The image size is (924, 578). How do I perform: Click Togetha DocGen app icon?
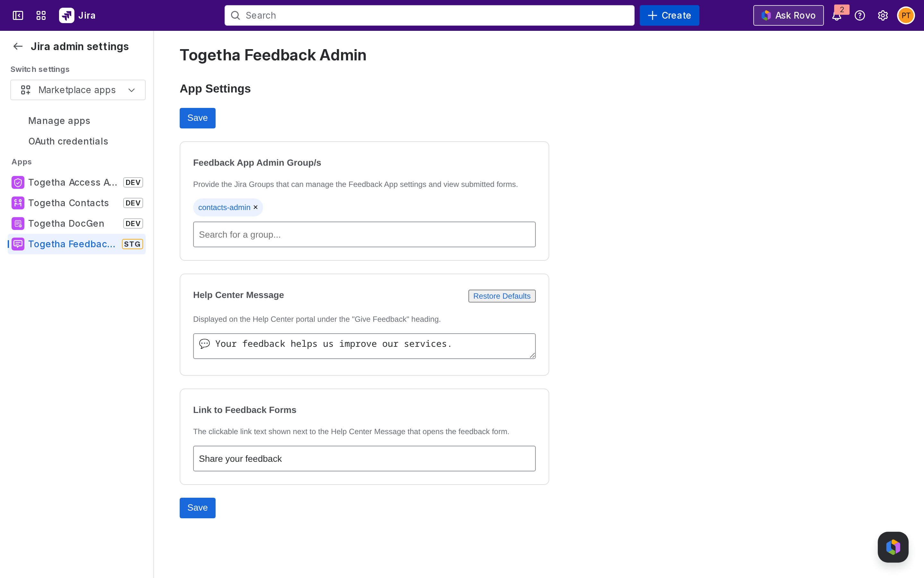(18, 223)
